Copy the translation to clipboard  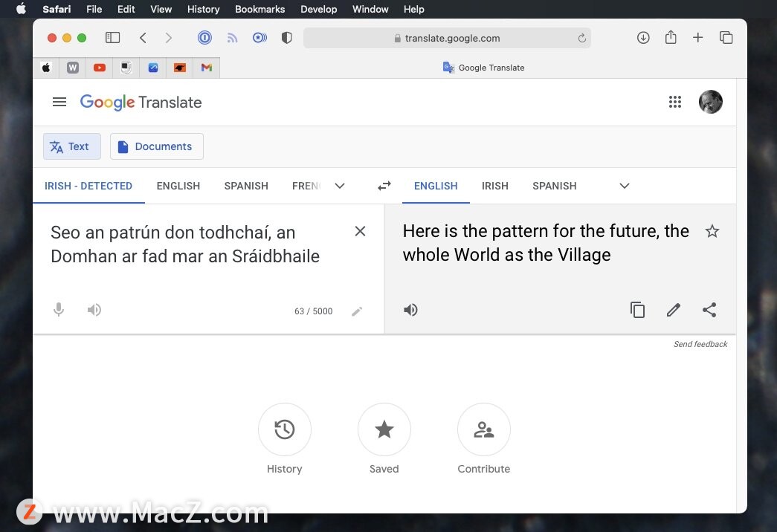click(637, 310)
